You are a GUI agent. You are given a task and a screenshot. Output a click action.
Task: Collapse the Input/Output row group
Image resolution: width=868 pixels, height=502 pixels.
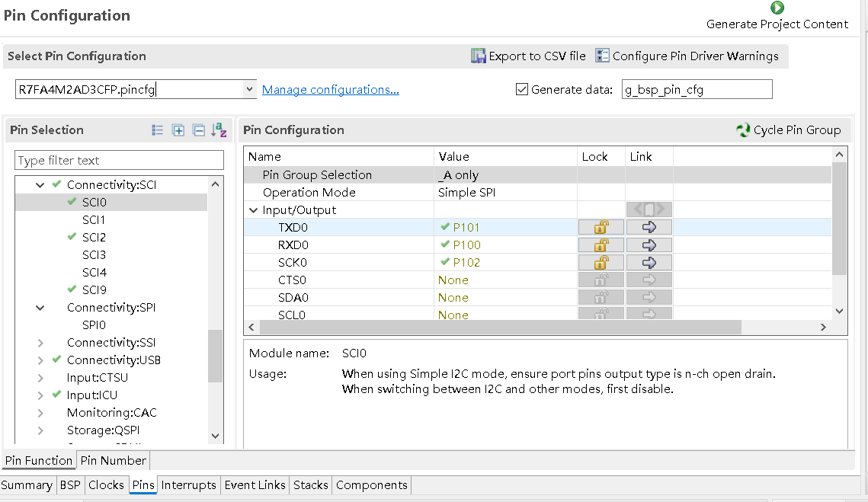click(x=254, y=210)
